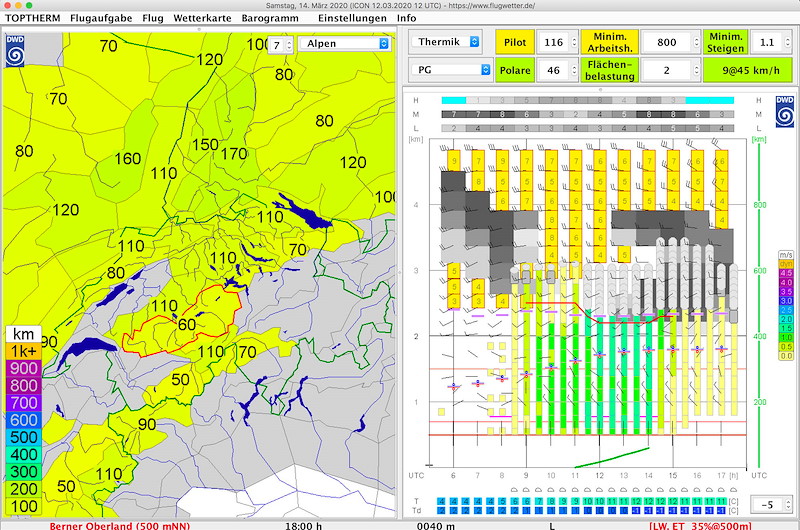Image resolution: width=800 pixels, height=530 pixels.
Task: Expand the PG aircraft type dropdown
Action: [451, 70]
